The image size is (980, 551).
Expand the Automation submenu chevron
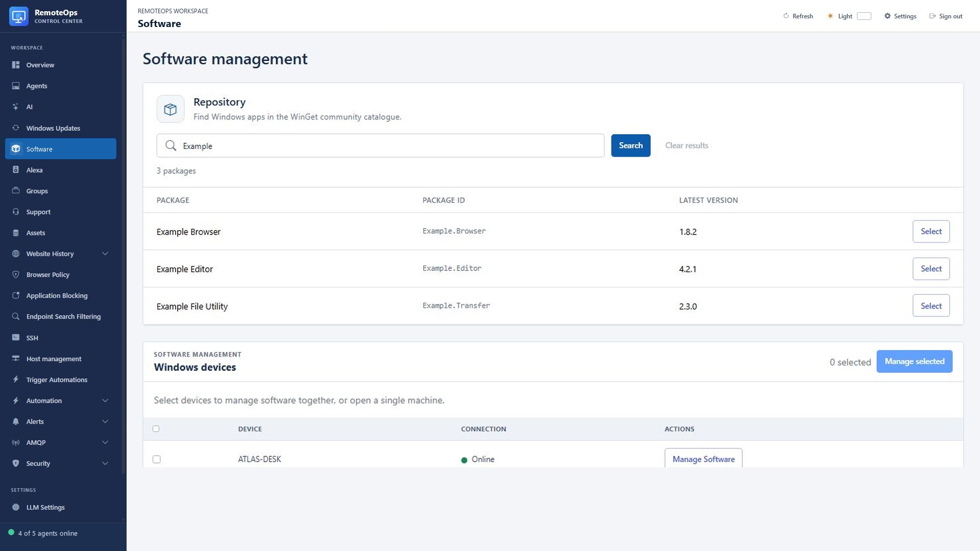[x=105, y=400]
